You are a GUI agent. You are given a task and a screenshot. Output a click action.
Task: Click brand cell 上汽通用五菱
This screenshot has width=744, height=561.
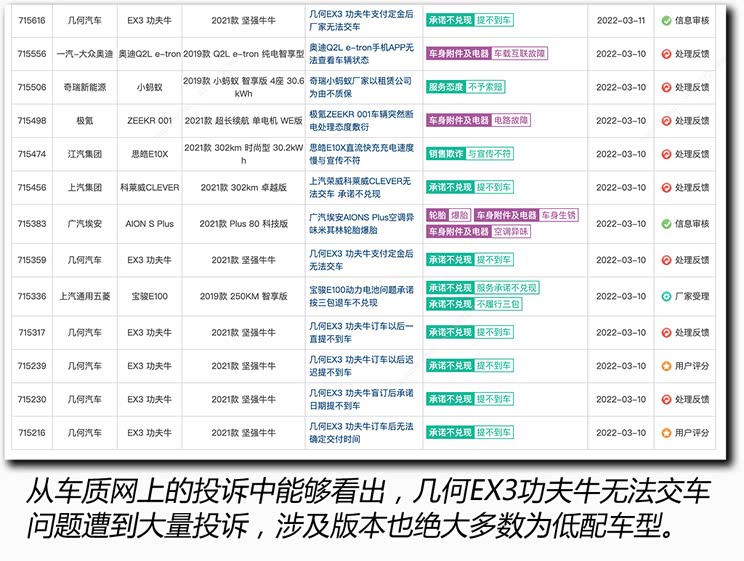[85, 296]
